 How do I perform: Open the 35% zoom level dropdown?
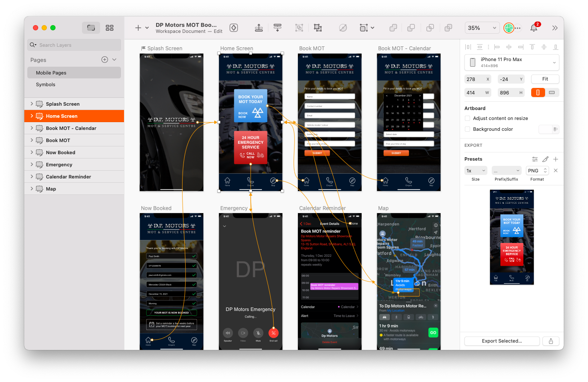[x=482, y=28]
